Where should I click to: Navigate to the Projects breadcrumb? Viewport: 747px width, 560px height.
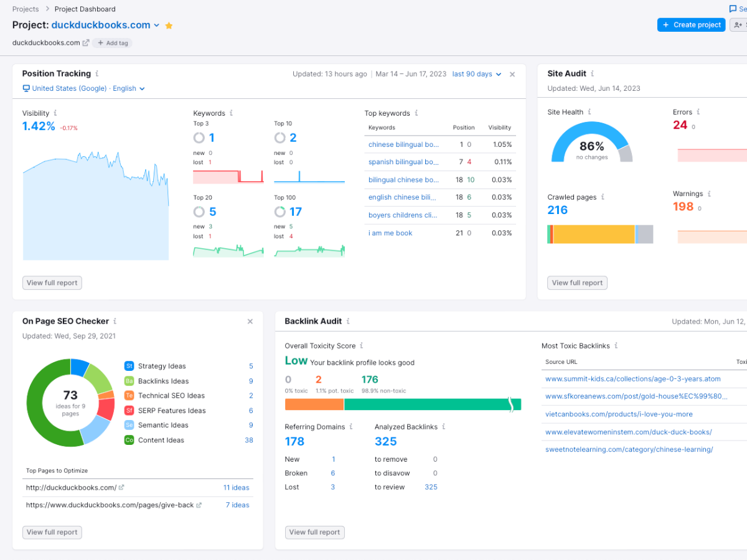[x=26, y=9]
